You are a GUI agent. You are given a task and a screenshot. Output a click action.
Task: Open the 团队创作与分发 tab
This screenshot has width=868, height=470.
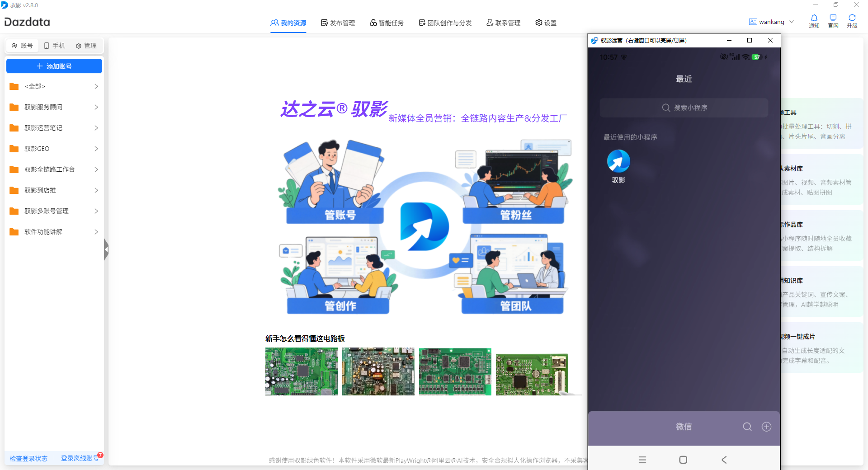point(445,23)
